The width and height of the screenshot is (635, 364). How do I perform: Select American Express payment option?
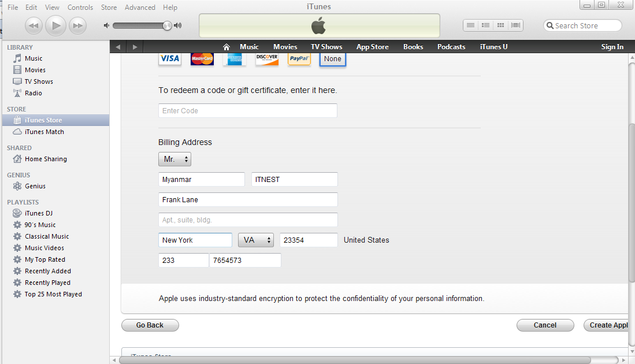tap(235, 59)
